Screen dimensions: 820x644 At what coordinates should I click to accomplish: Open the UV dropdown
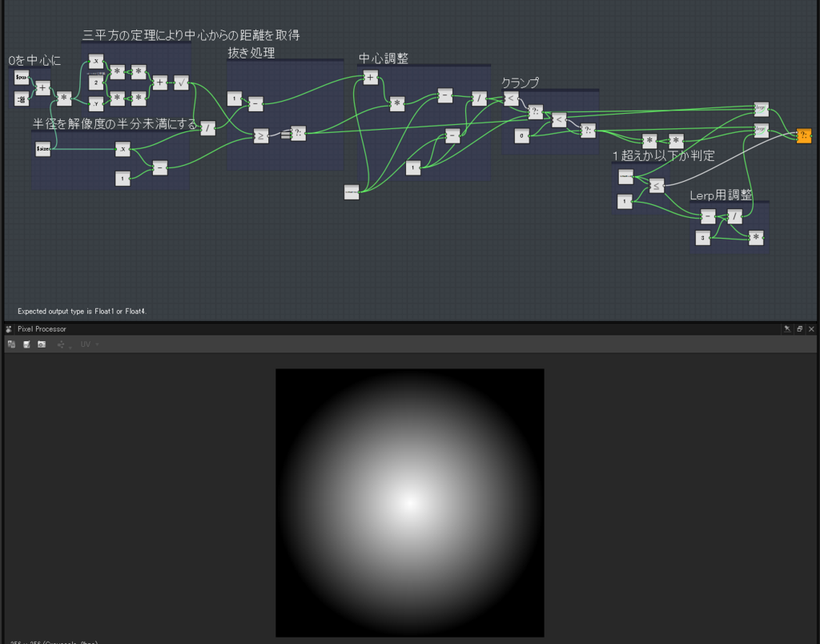pos(90,344)
